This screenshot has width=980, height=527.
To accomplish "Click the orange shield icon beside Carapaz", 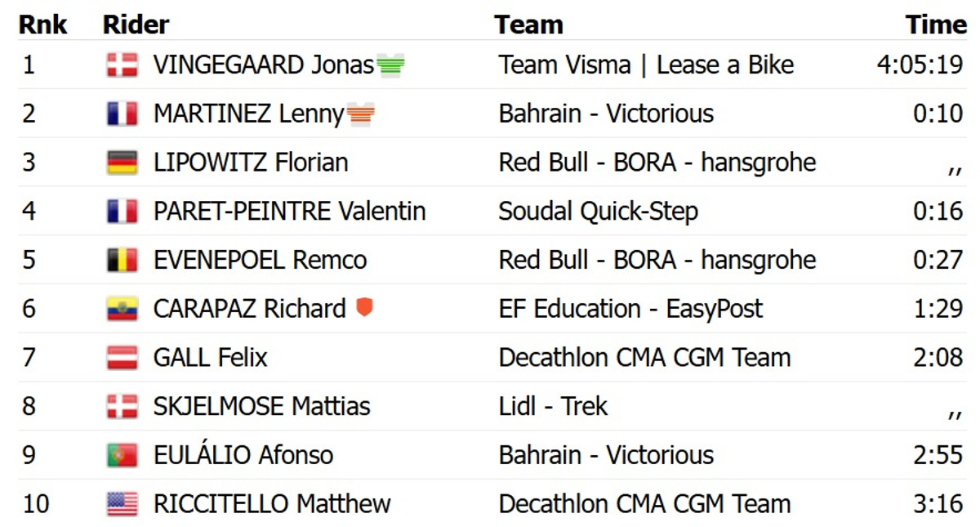I will point(364,308).
